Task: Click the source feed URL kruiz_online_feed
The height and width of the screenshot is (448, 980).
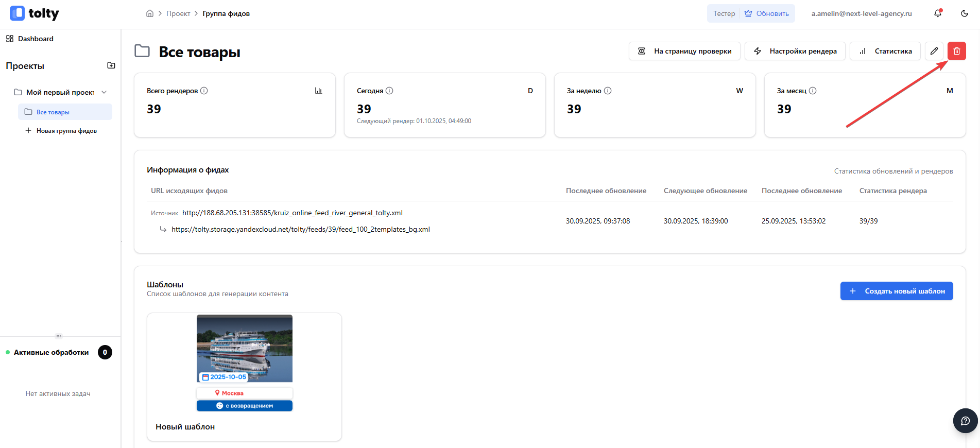Action: tap(293, 213)
